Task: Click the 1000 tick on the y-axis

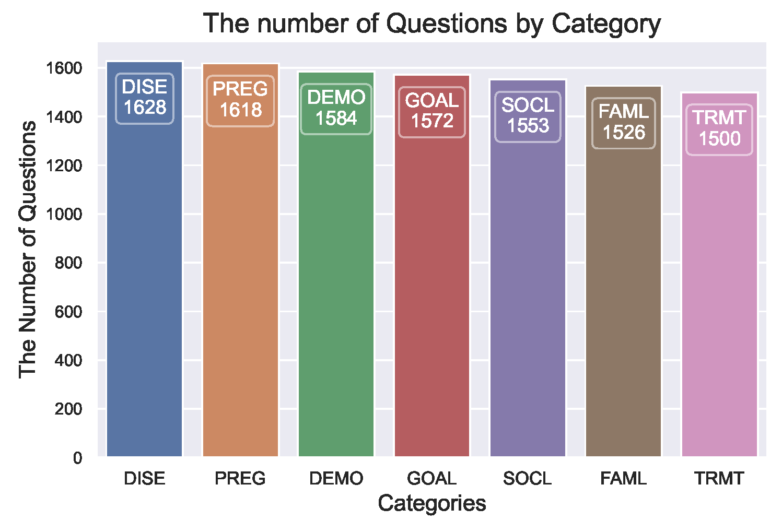Action: [x=64, y=214]
